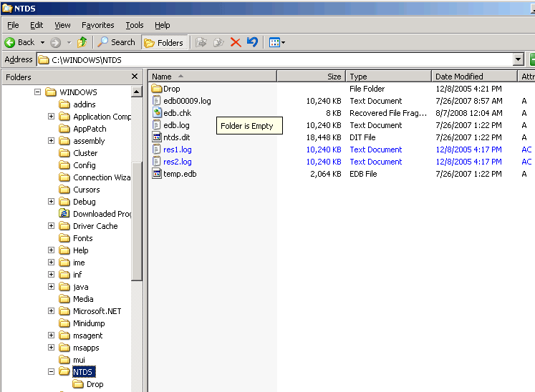Sort files by Date Modified column
The width and height of the screenshot is (535, 392).
[x=458, y=77]
